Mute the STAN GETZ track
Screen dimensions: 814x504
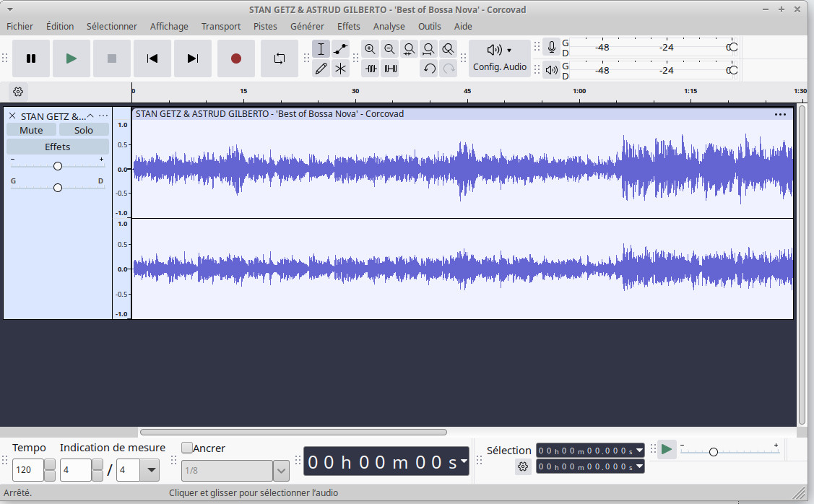(x=31, y=130)
